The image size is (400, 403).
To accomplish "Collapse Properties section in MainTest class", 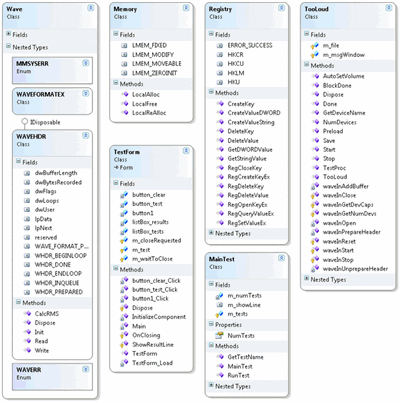I will [x=211, y=324].
